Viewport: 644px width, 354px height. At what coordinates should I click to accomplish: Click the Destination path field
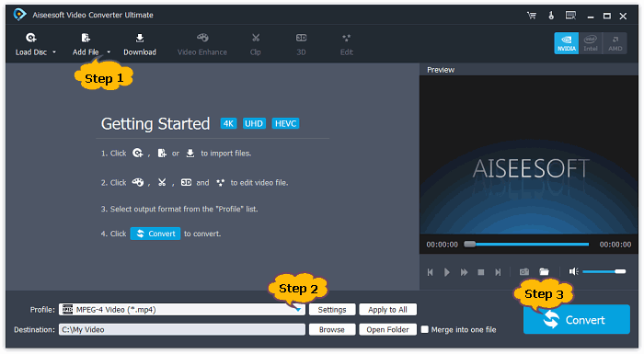(x=182, y=329)
